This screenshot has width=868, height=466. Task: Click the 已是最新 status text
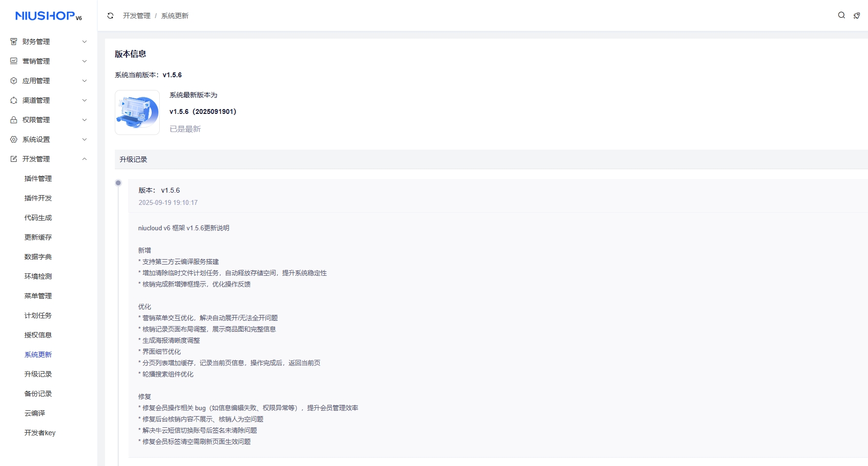(x=185, y=129)
